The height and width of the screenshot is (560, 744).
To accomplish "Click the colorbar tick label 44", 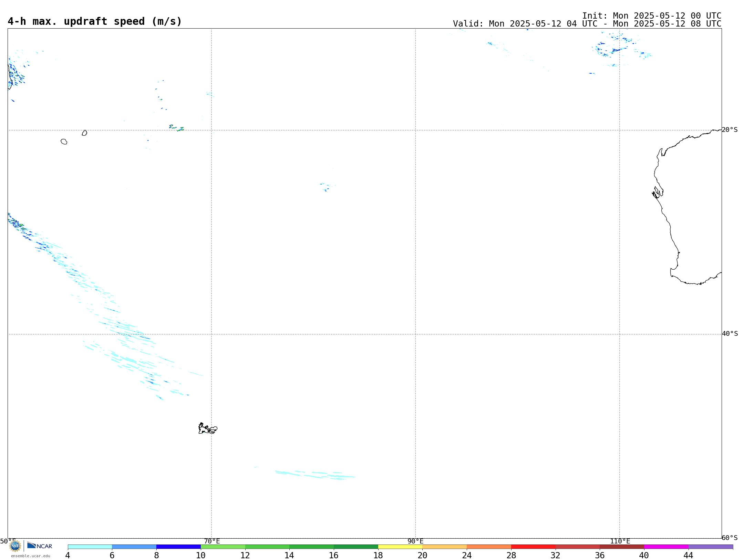I will click(x=688, y=555).
